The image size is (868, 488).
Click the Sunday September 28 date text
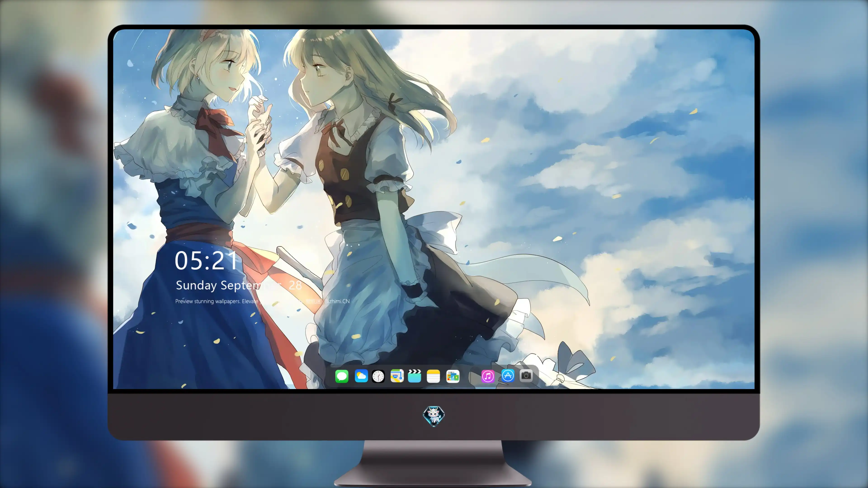tap(238, 285)
